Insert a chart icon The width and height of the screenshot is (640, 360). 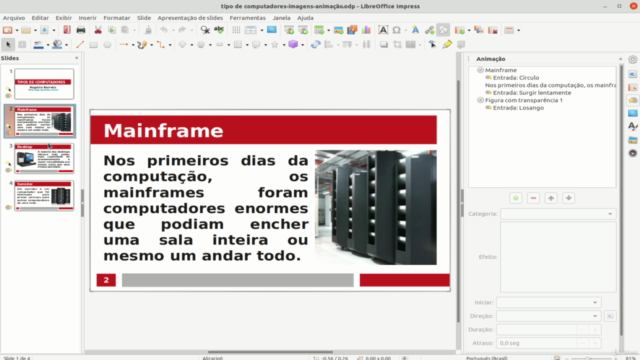(x=366, y=30)
